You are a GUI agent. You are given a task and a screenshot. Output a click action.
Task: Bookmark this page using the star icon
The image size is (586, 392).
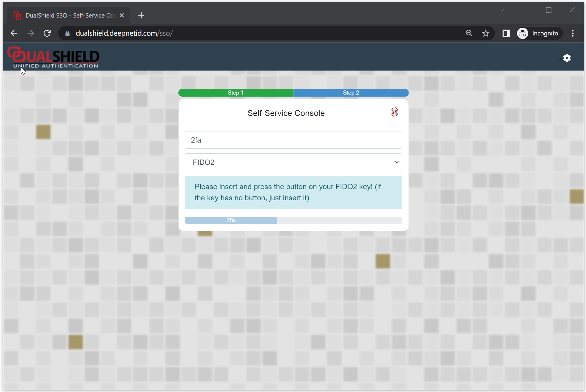(486, 33)
